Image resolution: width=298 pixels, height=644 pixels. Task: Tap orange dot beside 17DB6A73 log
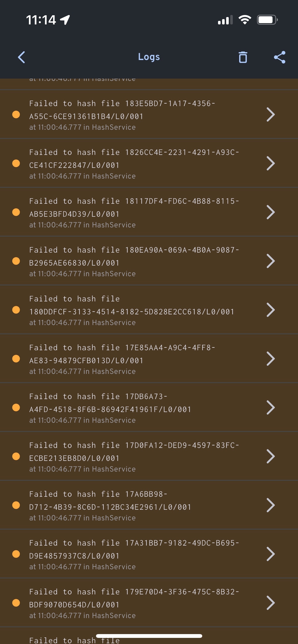coord(16,407)
